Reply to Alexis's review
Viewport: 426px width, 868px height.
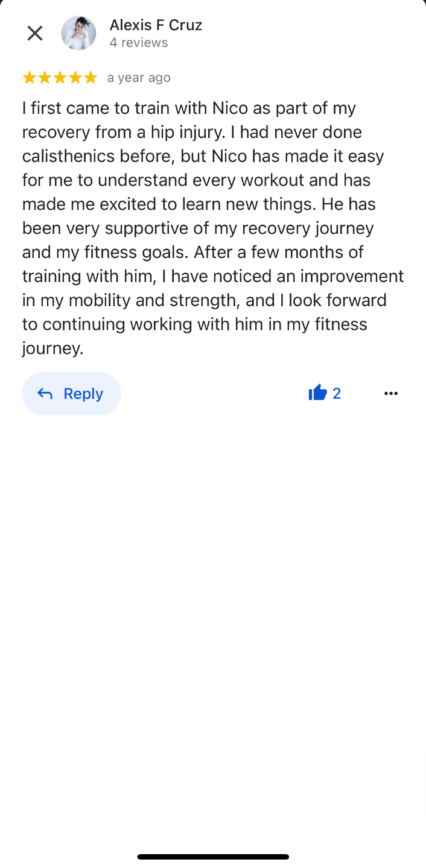[x=72, y=394]
